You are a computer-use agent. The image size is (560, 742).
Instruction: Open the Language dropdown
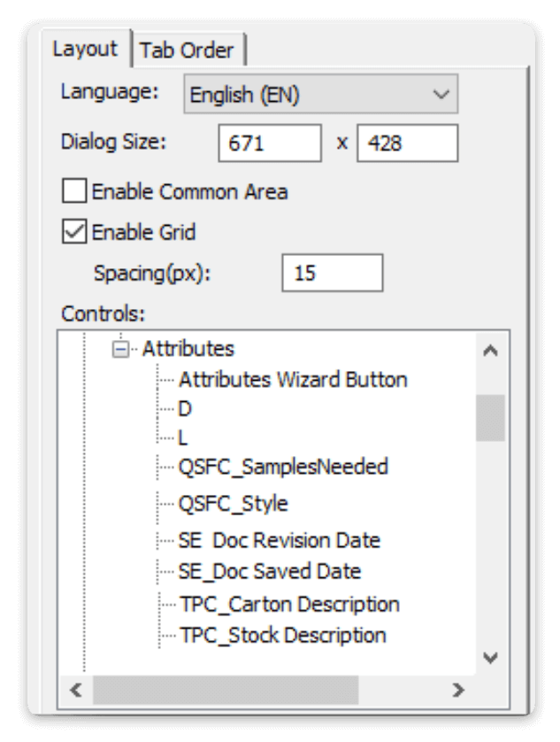(320, 96)
